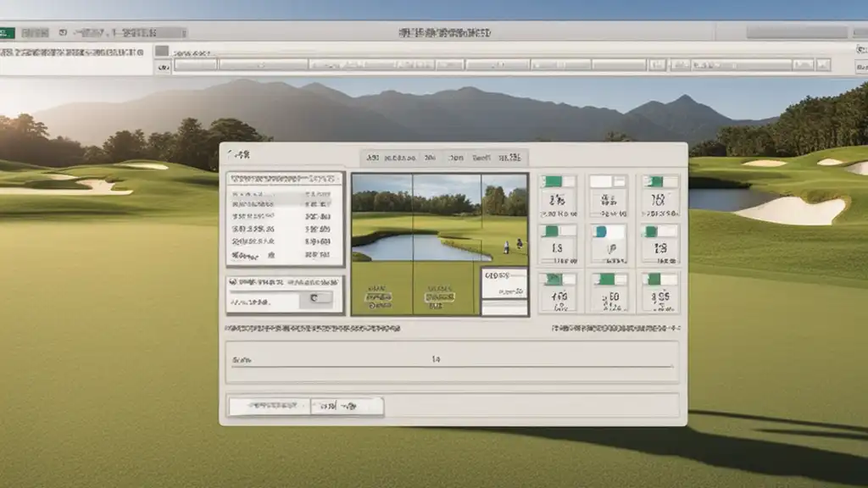Image resolution: width=868 pixels, height=488 pixels.
Task: Click the top-left tile in the 3x3 grid
Action: [558, 195]
